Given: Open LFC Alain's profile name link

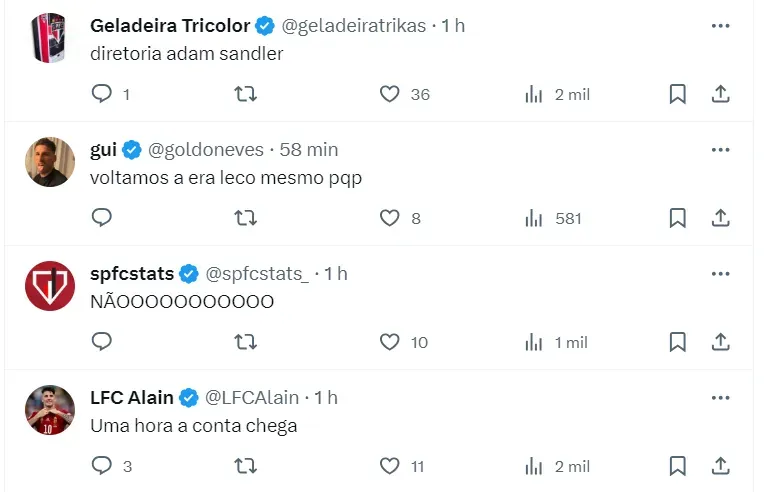Looking at the screenshot, I should (x=131, y=398).
